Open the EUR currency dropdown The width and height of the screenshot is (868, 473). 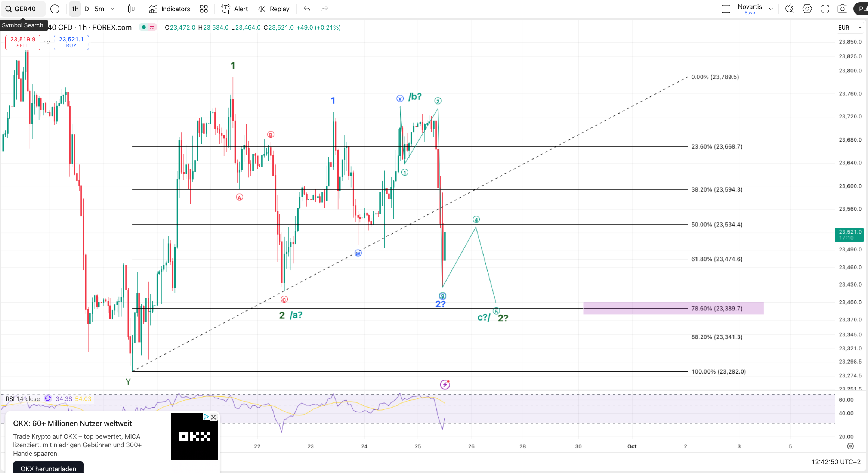(x=850, y=28)
